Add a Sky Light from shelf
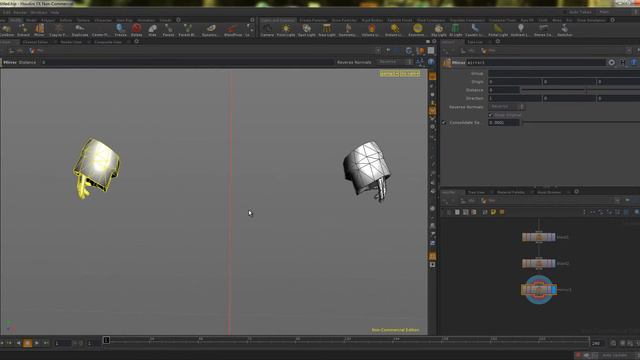Viewport: 640px width, 360px height. point(439,30)
